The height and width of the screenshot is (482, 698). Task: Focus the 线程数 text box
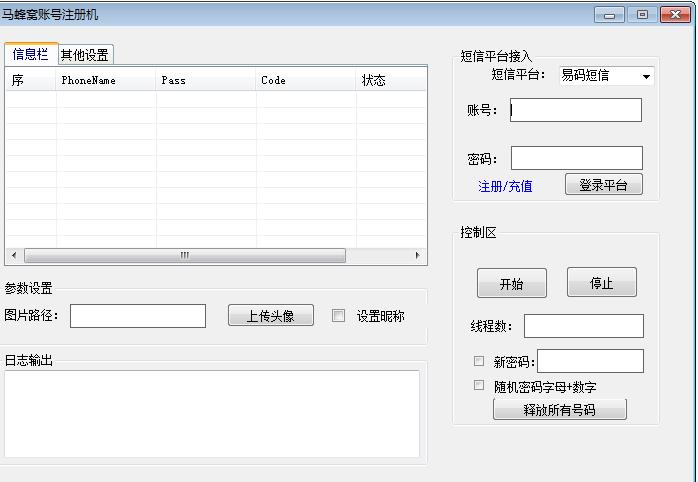[x=583, y=326]
